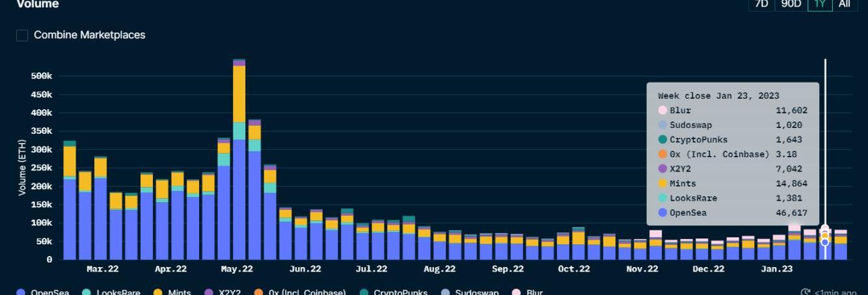Enable the Combine Marketplaces checkbox
This screenshot has width=868, height=295.
pos(22,35)
